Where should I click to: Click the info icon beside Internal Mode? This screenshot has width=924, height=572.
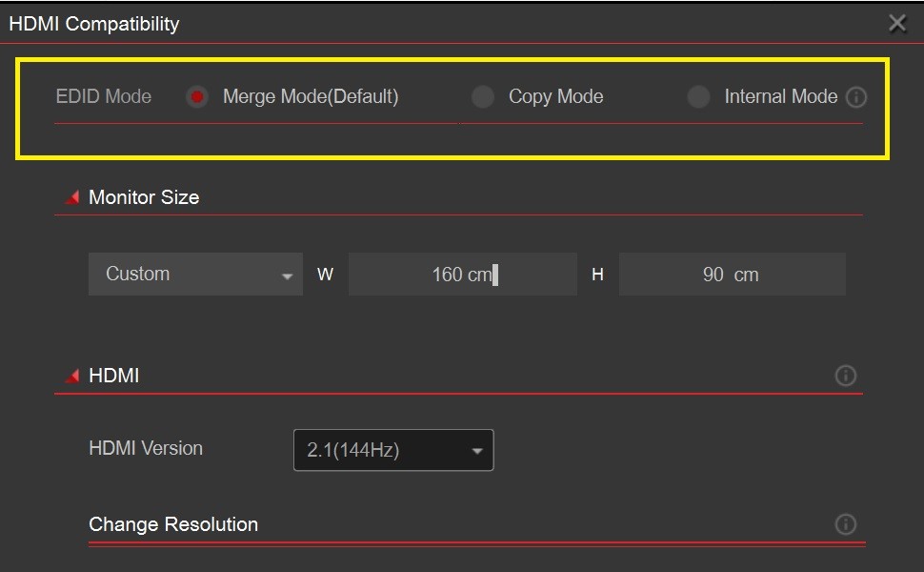856,97
